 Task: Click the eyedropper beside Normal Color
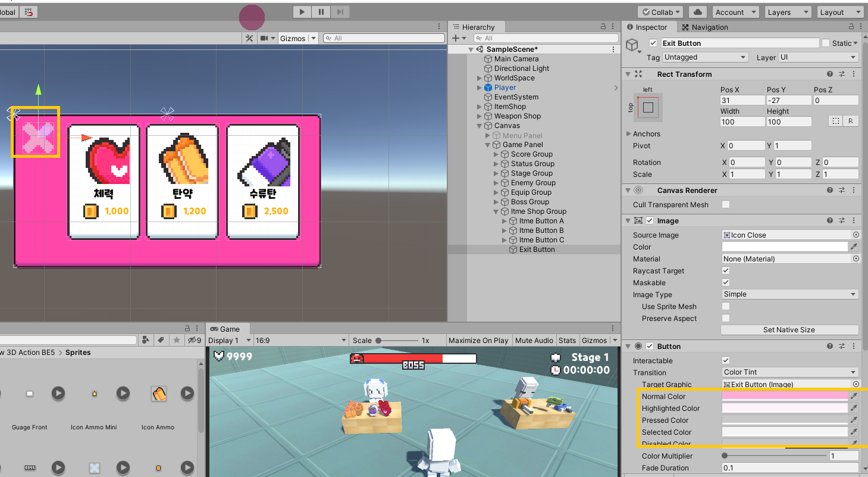coord(854,396)
